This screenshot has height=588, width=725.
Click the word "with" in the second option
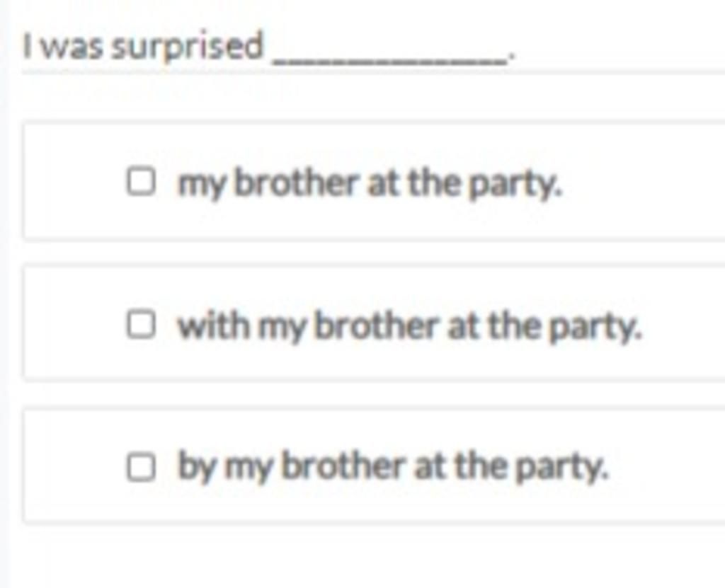pyautogui.click(x=214, y=325)
